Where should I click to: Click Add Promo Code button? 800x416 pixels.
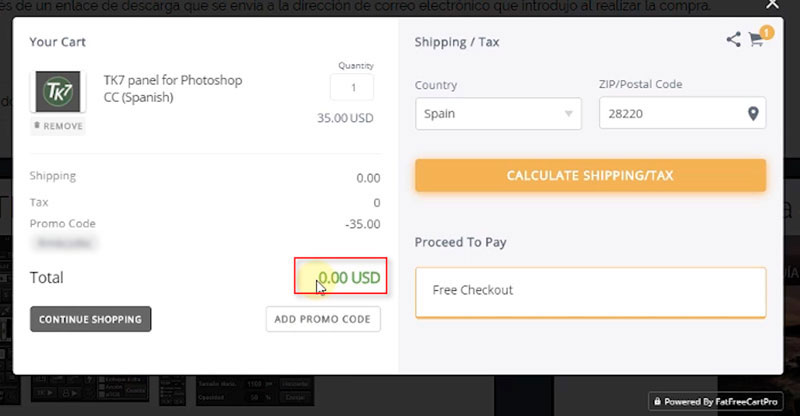[323, 320]
